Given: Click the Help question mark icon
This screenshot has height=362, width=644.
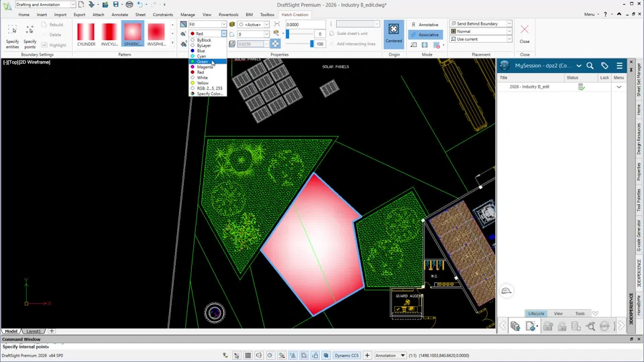Looking at the screenshot, I should 605,14.
